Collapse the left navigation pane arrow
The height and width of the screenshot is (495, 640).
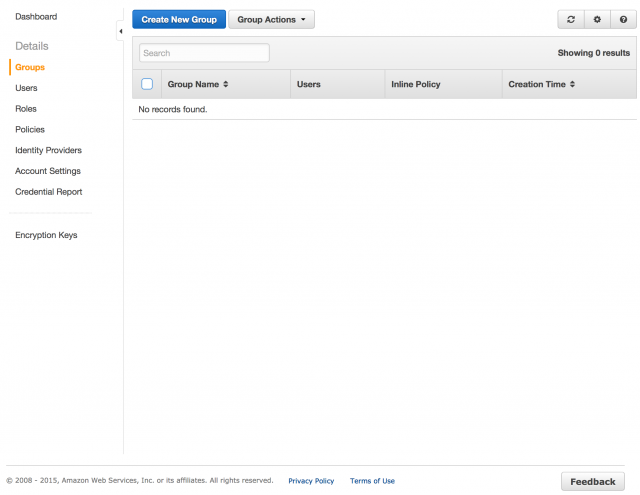point(120,31)
